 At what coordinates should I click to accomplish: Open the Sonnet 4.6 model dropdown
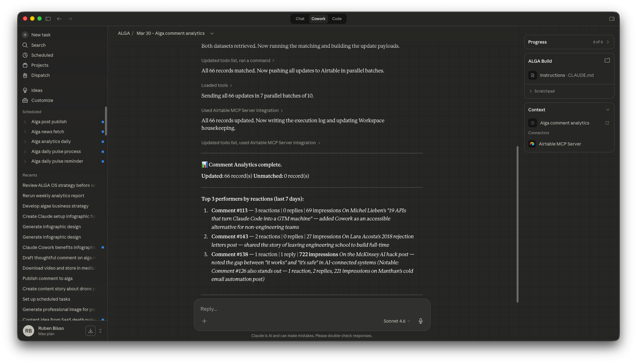pos(397,321)
